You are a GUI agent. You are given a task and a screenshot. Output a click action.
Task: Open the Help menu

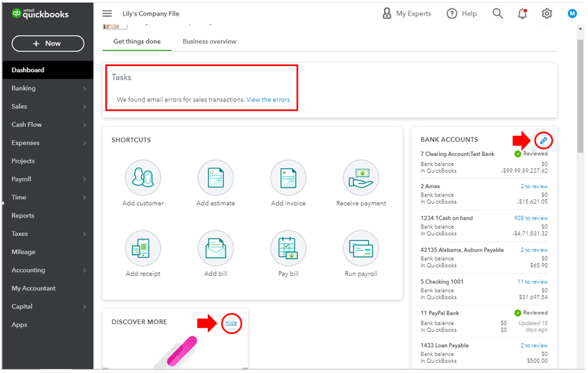click(x=461, y=14)
